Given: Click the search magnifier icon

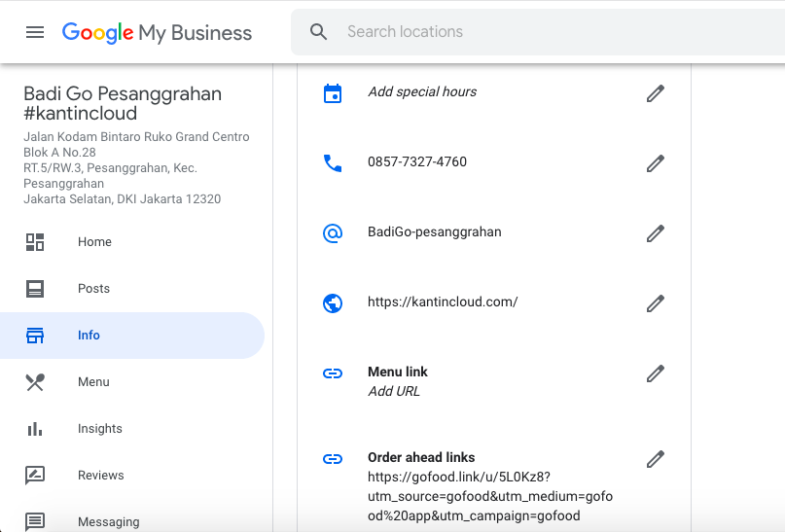Looking at the screenshot, I should tap(318, 32).
